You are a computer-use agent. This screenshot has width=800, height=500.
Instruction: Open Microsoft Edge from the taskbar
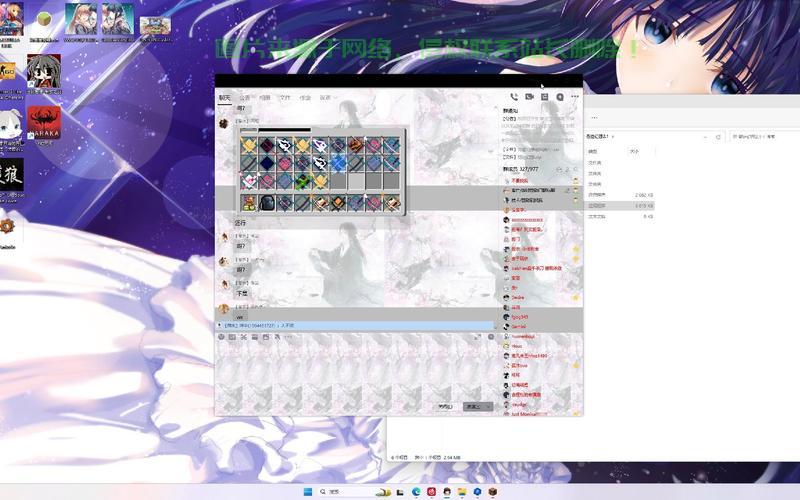(x=416, y=492)
